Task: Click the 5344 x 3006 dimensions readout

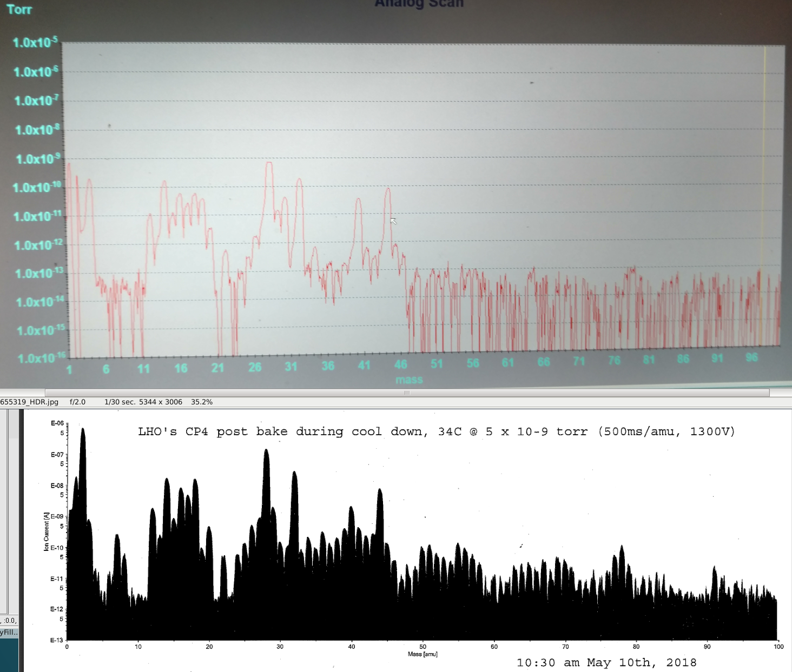Action: pos(161,402)
